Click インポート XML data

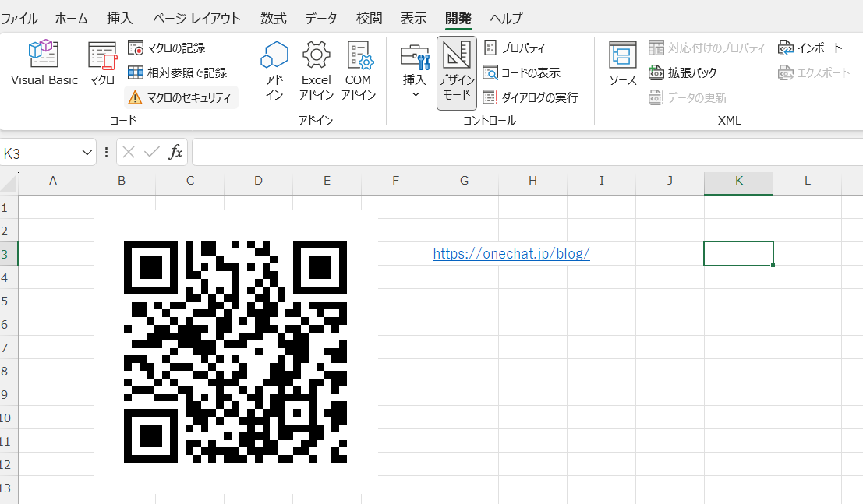(810, 48)
